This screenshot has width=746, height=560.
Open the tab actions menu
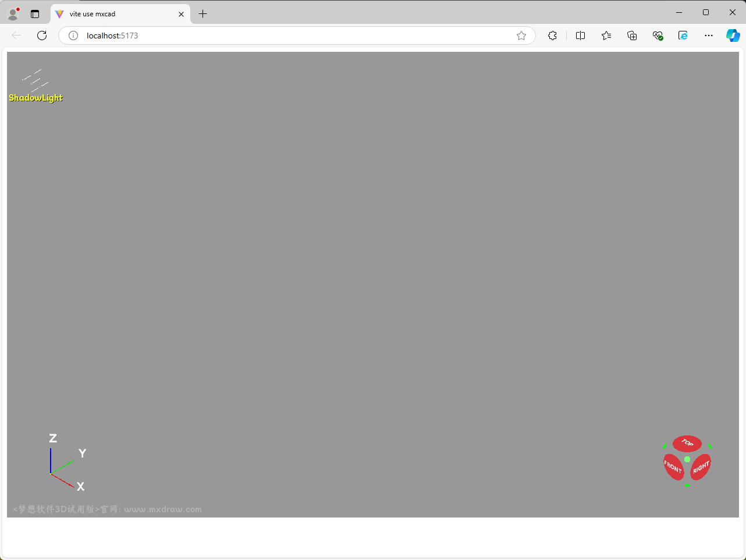pos(35,14)
